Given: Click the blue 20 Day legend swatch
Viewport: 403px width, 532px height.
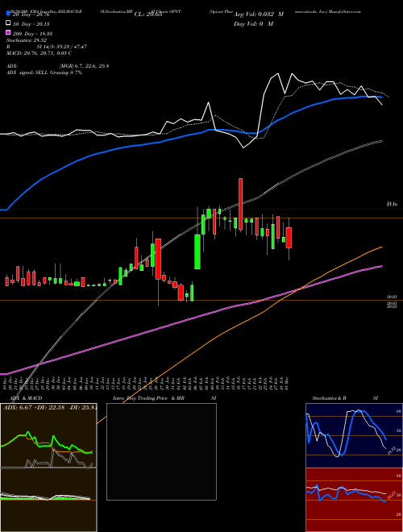Looking at the screenshot, I should click(8, 14).
